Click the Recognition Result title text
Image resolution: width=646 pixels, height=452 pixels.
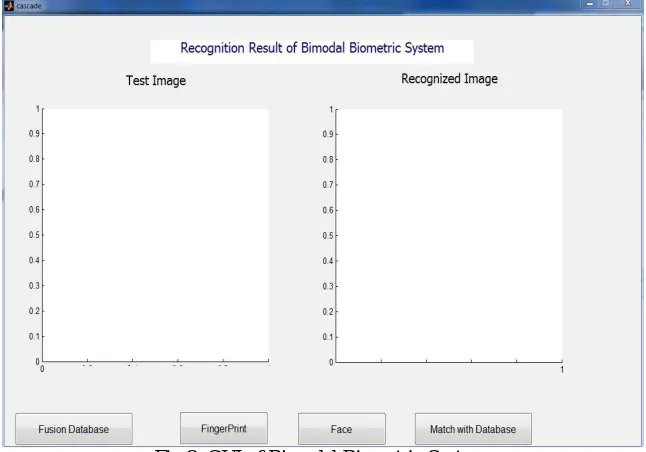pos(312,48)
